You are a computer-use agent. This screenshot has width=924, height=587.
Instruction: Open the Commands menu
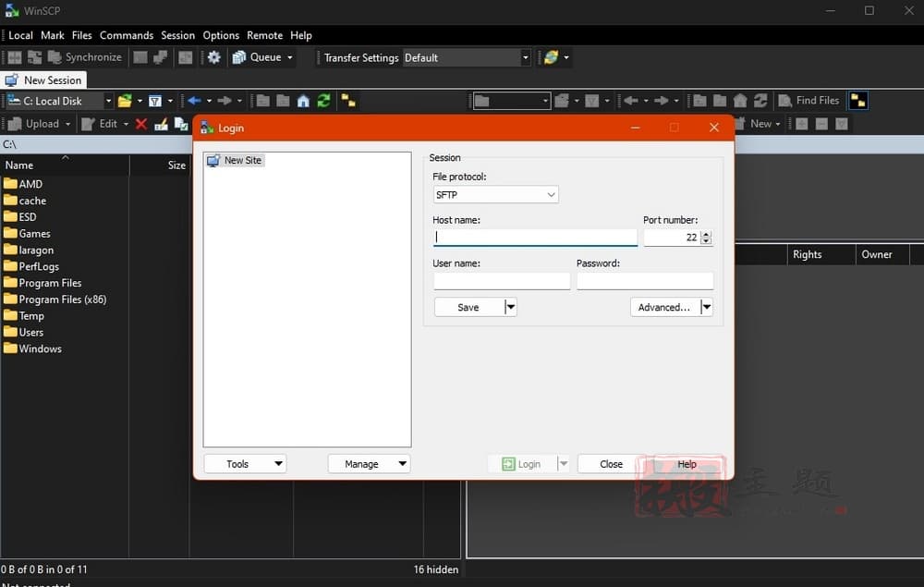(x=126, y=35)
